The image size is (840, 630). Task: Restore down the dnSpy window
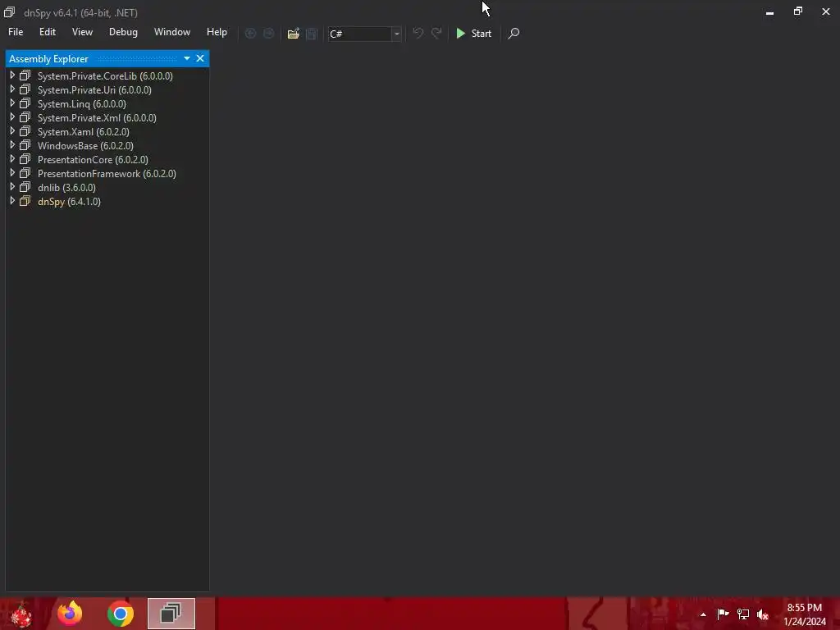[x=797, y=11]
